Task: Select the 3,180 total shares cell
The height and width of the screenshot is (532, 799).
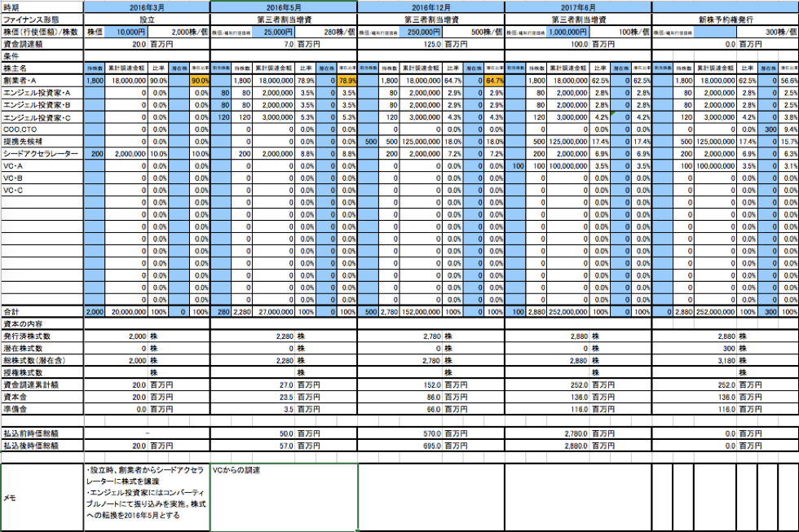Action: tap(695, 360)
